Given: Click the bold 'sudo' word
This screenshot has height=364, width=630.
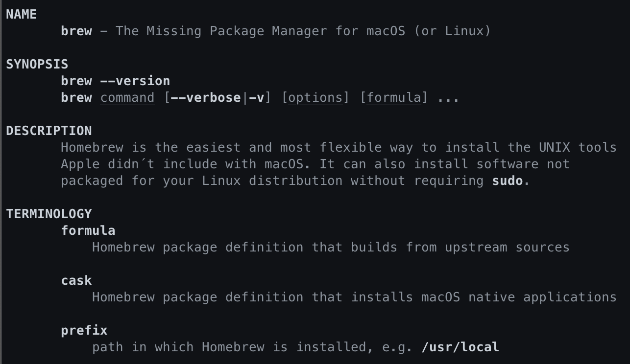Looking at the screenshot, I should pyautogui.click(x=507, y=181).
